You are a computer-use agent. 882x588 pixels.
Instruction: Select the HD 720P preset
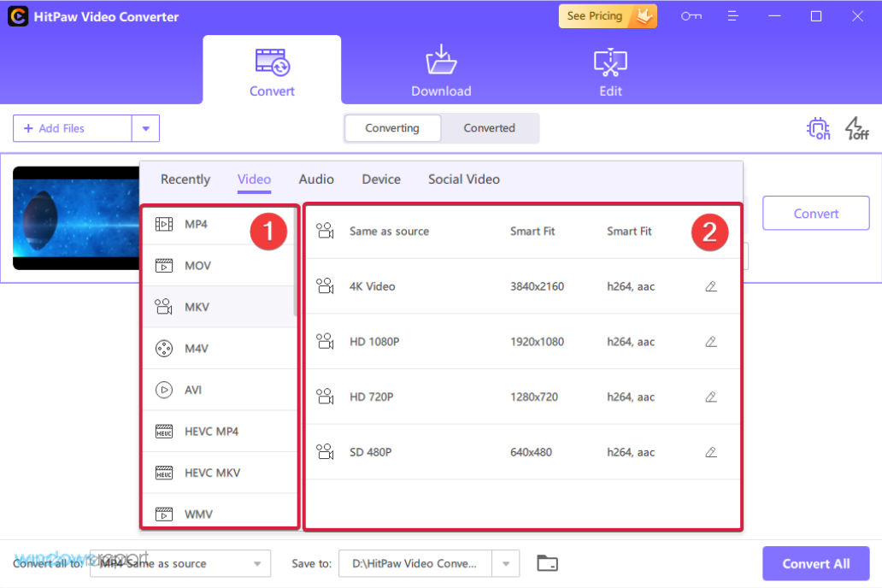522,397
